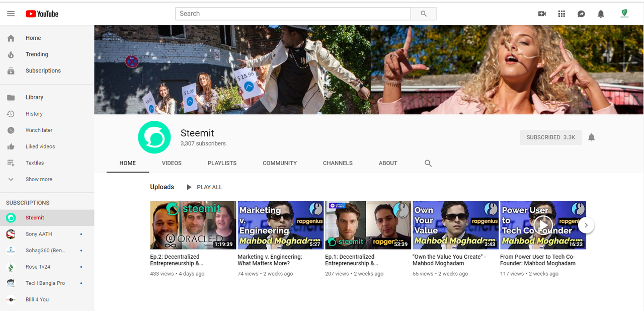Toggle the channel notification bell

(592, 137)
